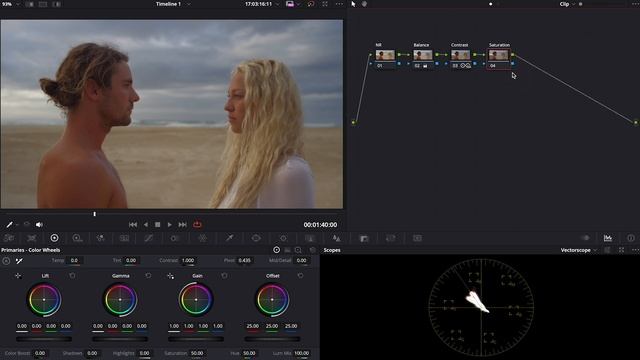
Task: Open the Tracker palette
Action: click(283, 238)
